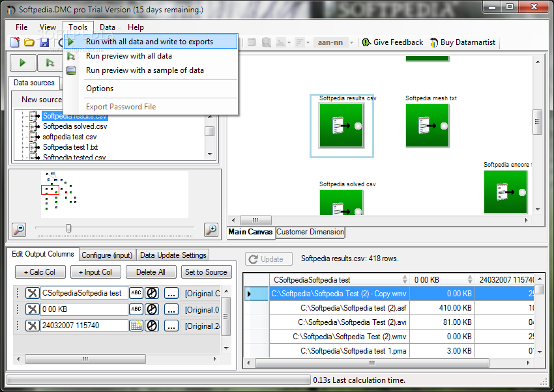Remove the 24032007 115740 column
The height and width of the screenshot is (392, 554).
(32, 326)
